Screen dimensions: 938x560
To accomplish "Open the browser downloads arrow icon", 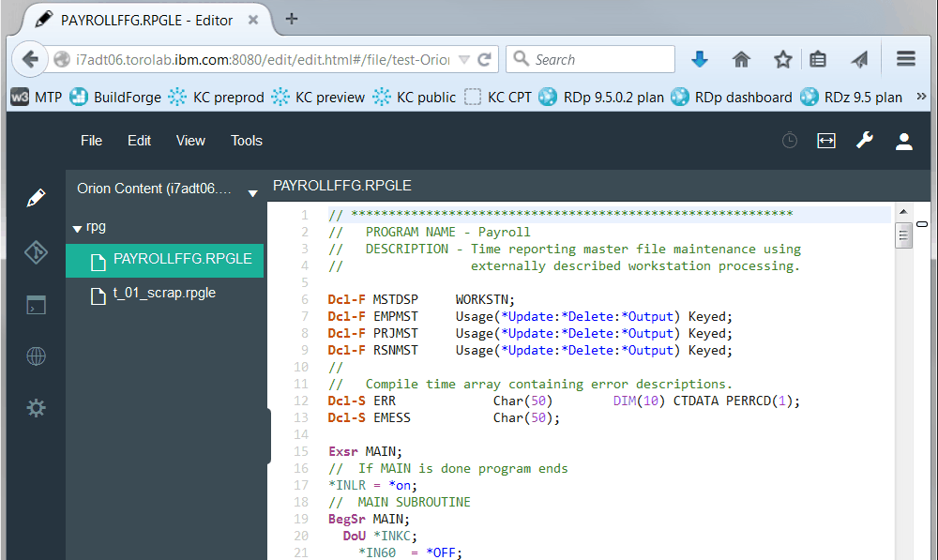I will [x=699, y=59].
